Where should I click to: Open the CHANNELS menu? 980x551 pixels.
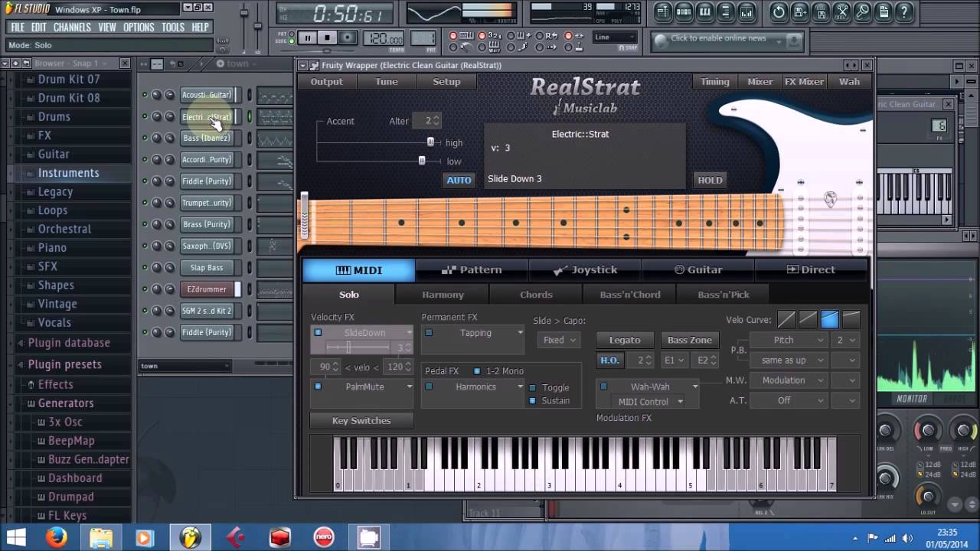click(72, 28)
